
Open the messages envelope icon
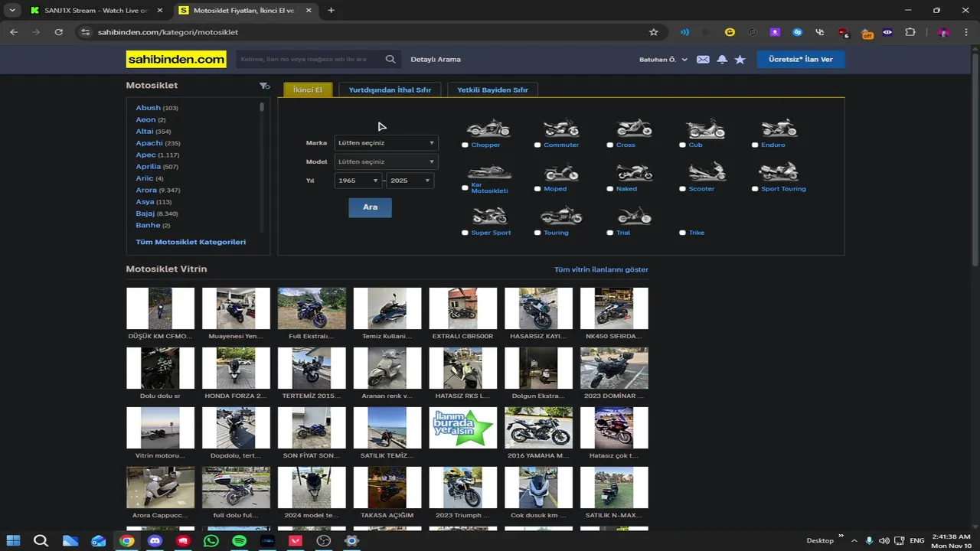coord(703,59)
